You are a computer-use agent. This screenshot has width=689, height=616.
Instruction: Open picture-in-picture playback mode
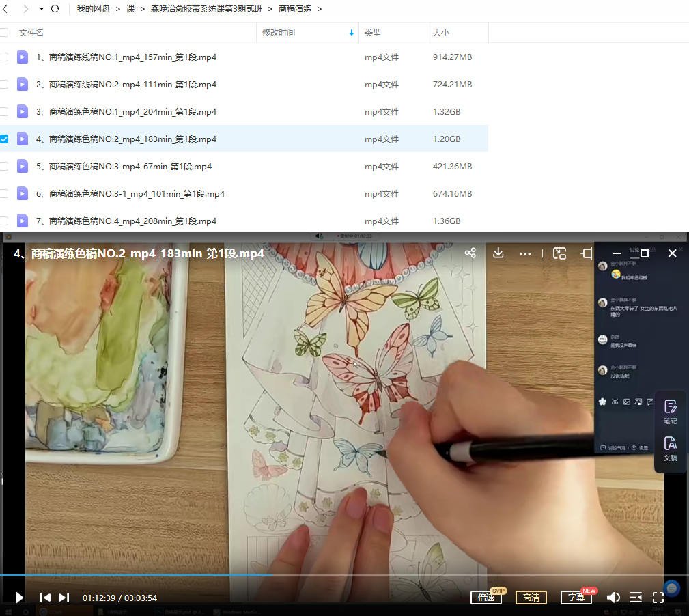tap(560, 253)
